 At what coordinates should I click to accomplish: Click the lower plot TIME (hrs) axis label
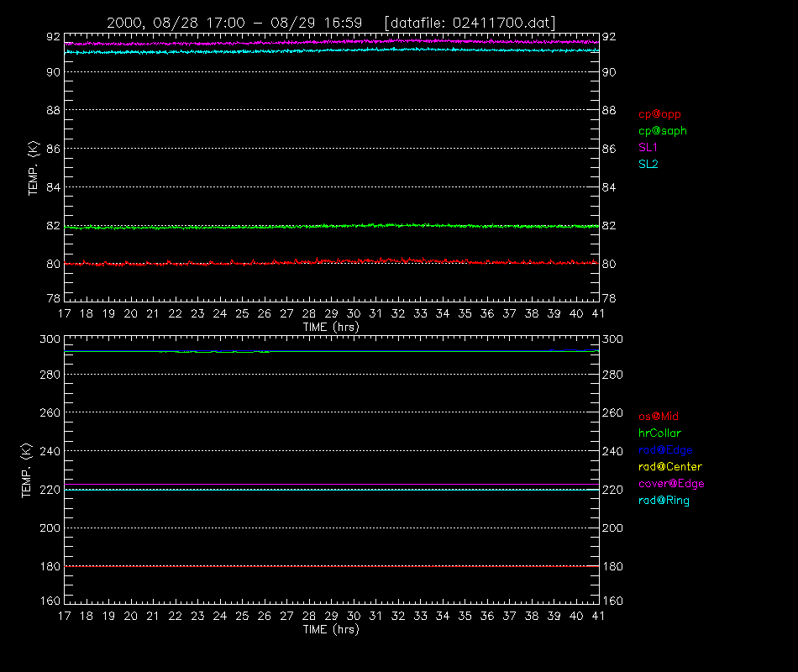[x=331, y=630]
